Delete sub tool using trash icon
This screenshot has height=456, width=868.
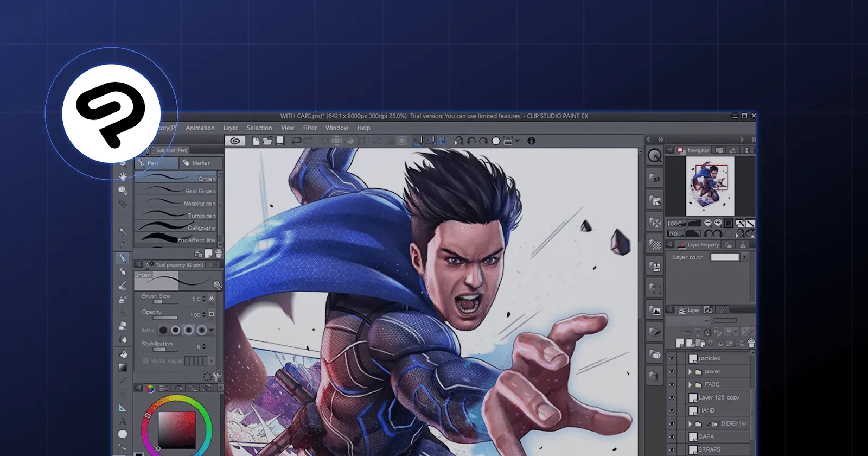tap(219, 254)
